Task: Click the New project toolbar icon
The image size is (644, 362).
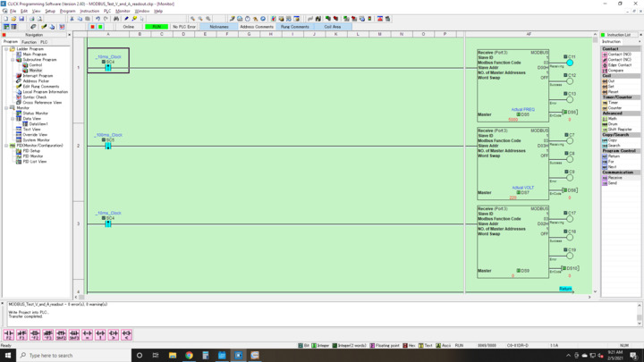Action: pyautogui.click(x=5, y=19)
